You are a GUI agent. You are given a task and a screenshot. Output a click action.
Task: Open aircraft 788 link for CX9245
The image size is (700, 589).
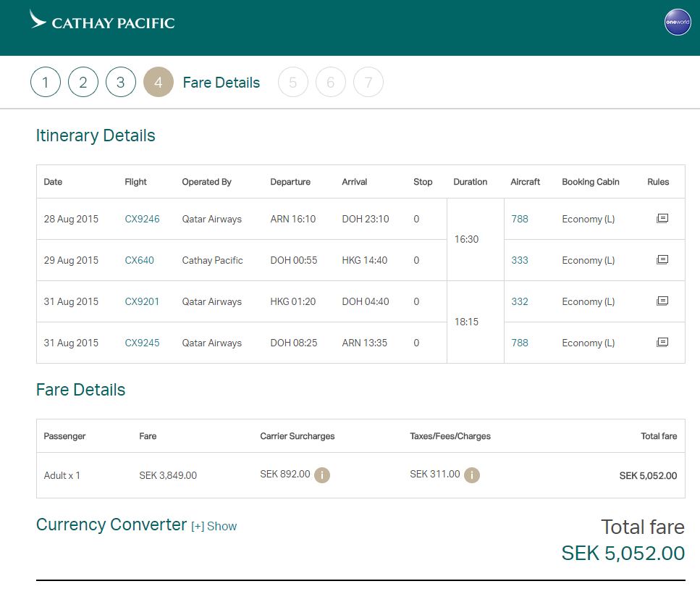(x=520, y=343)
